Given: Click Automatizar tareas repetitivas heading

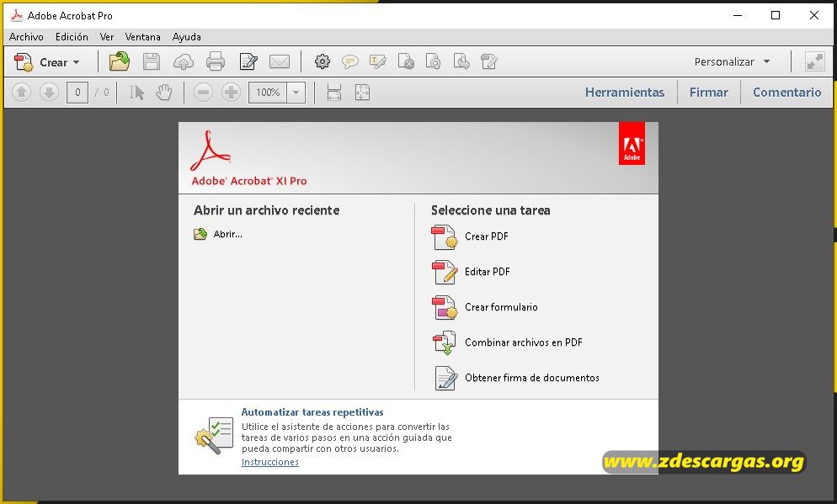Looking at the screenshot, I should pos(312,412).
